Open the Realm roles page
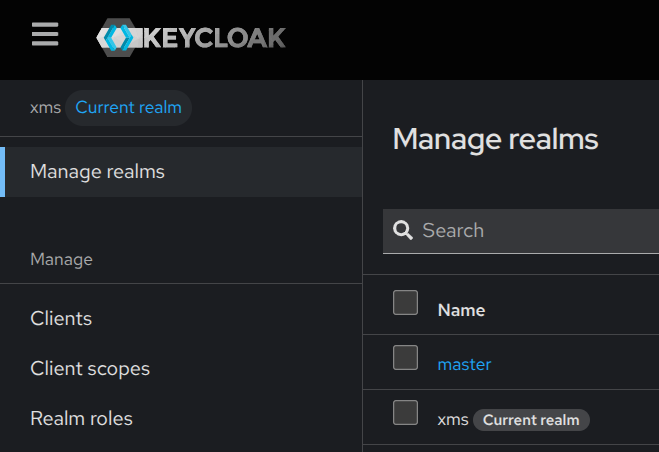Viewport: 659px width, 452px height. (x=82, y=418)
